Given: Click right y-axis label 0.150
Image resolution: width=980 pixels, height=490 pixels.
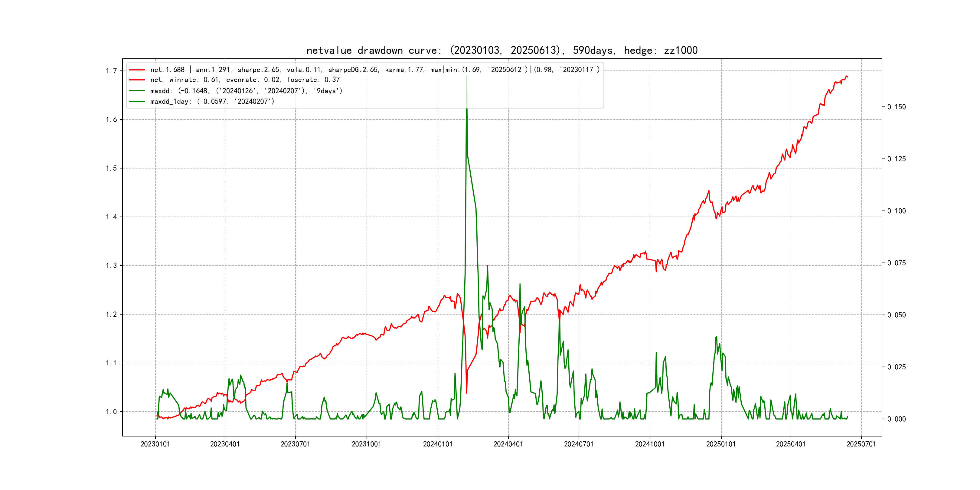Looking at the screenshot, I should [x=896, y=107].
